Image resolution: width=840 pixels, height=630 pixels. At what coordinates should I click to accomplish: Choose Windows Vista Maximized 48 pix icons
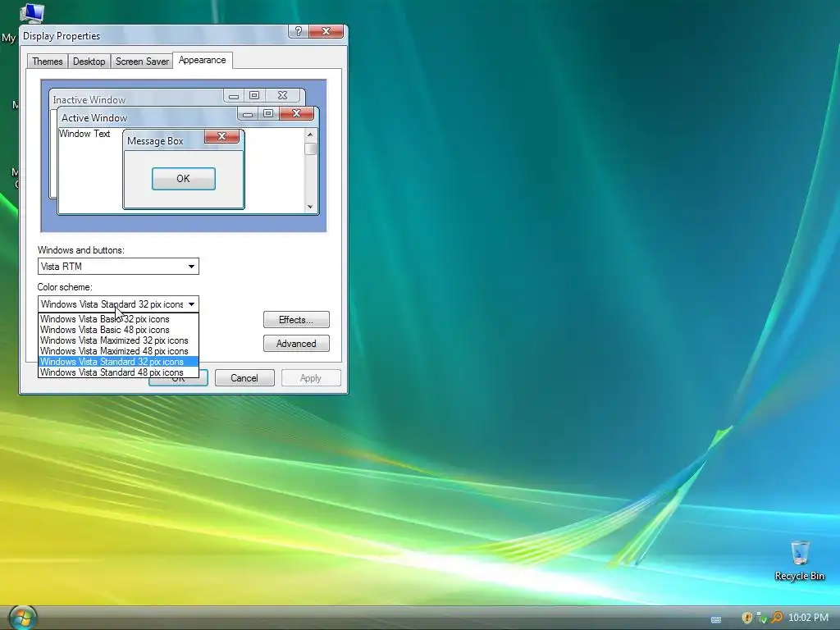118,351
